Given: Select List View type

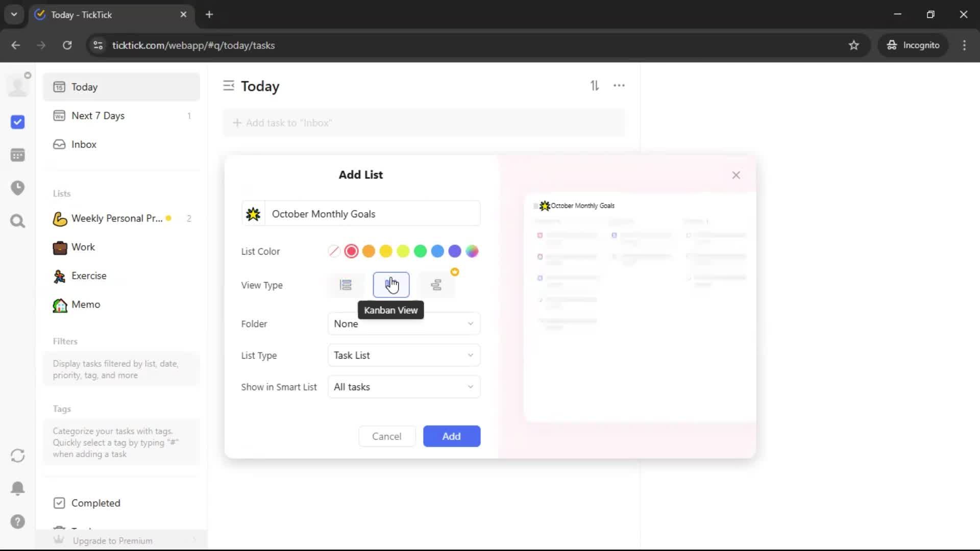Looking at the screenshot, I should point(346,285).
